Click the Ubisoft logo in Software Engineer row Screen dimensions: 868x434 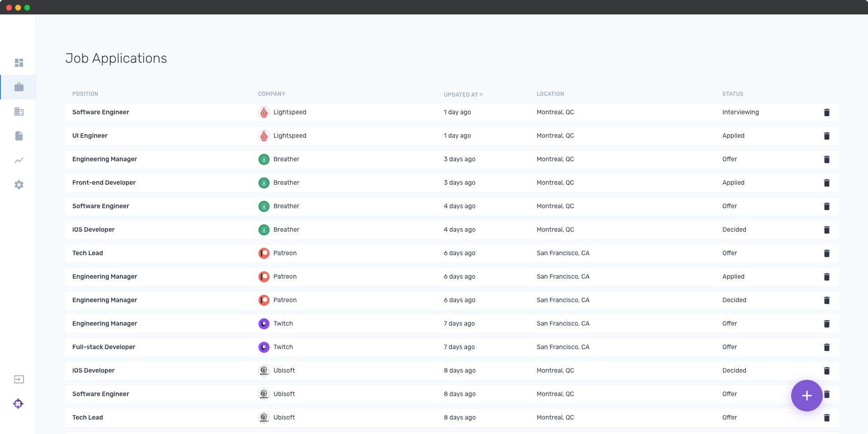(264, 394)
